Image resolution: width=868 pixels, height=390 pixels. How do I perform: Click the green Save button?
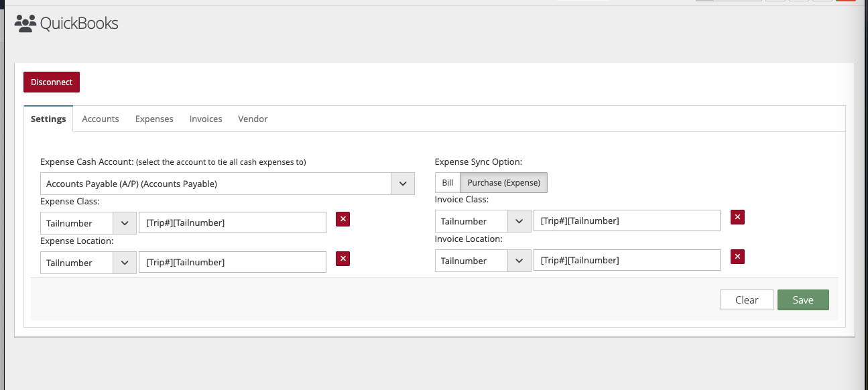click(803, 300)
